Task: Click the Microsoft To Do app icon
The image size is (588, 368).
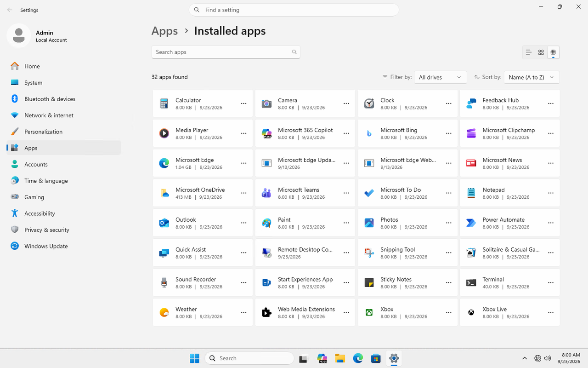Action: [x=369, y=193]
